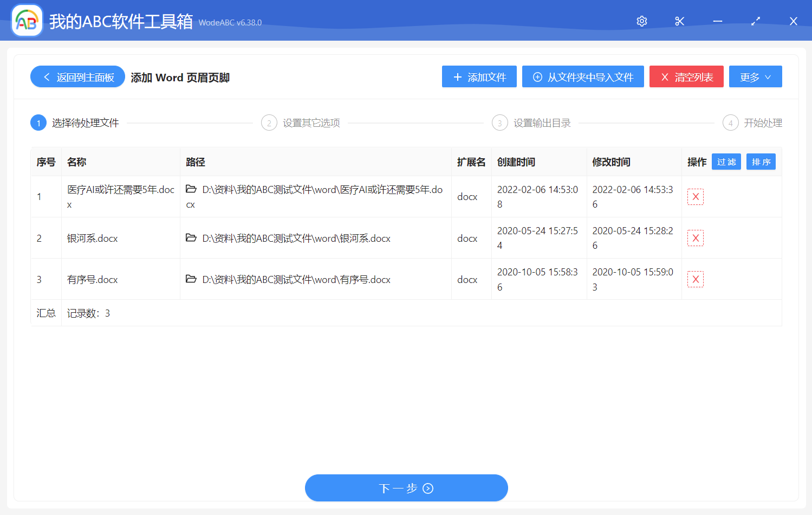Screen dimensions: 812x515
Task: Remove 银河系.docx using its red X
Action: pyautogui.click(x=696, y=238)
